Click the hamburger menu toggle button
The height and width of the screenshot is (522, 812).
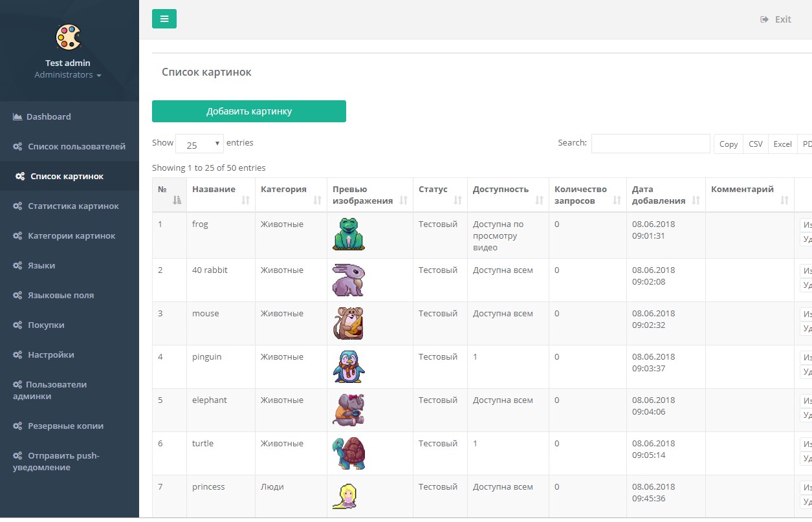(164, 19)
